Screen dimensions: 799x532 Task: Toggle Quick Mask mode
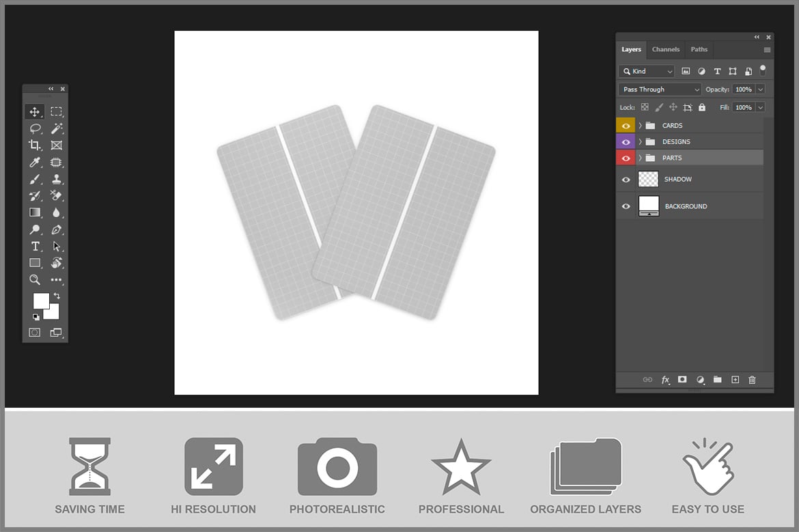pos(35,333)
